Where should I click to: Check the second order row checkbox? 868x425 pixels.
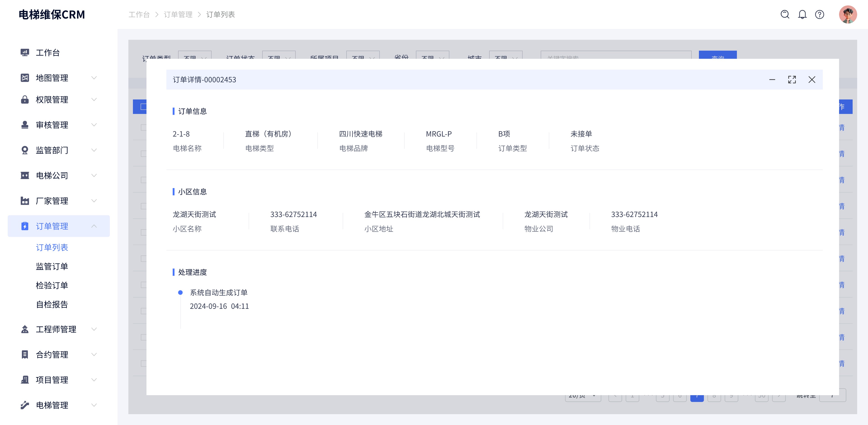[x=144, y=153]
